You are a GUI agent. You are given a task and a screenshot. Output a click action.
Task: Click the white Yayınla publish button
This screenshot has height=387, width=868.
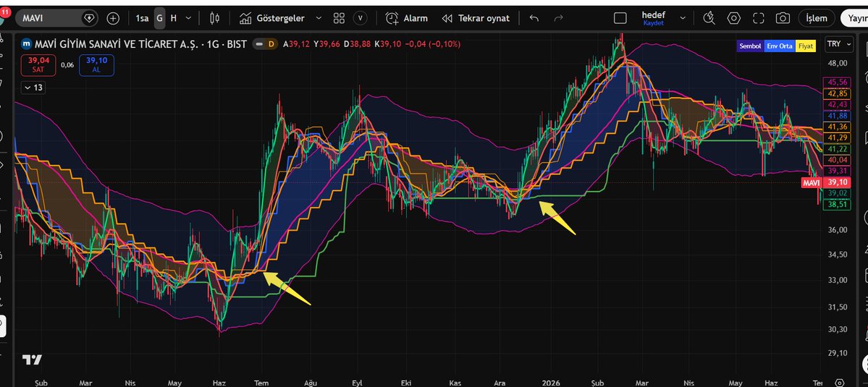coord(854,18)
